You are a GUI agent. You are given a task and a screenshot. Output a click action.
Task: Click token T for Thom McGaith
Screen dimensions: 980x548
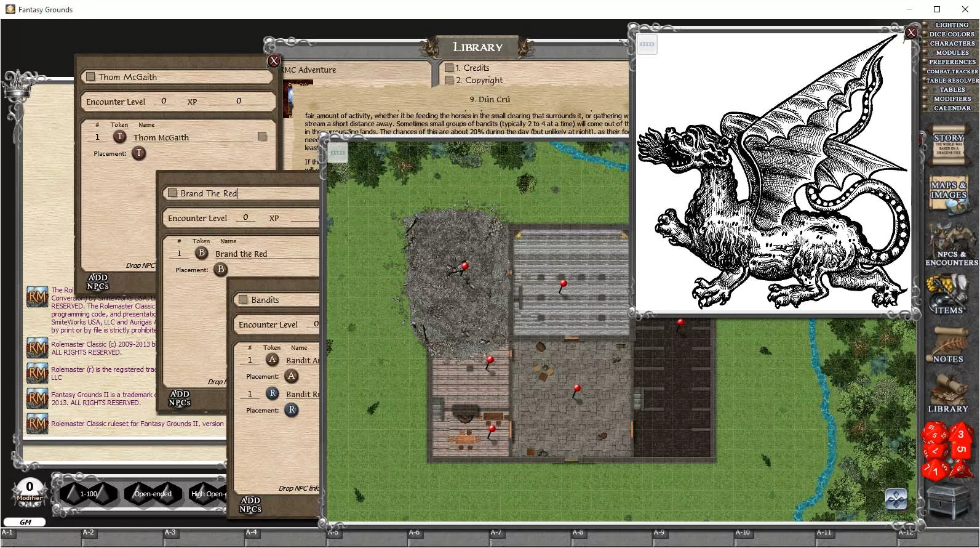click(x=119, y=137)
